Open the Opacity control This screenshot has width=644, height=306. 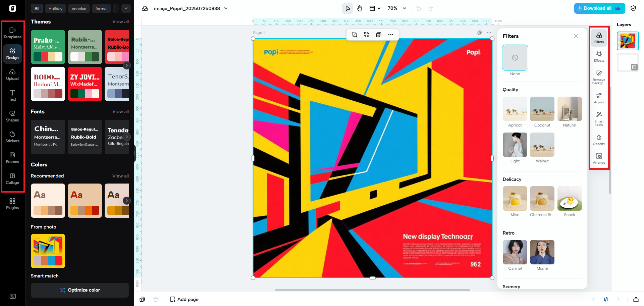click(x=599, y=140)
